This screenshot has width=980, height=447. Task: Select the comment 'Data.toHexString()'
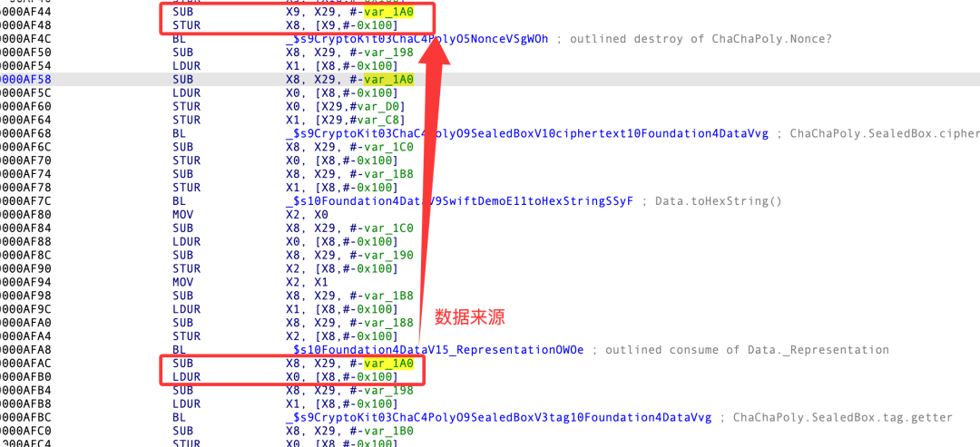click(719, 201)
